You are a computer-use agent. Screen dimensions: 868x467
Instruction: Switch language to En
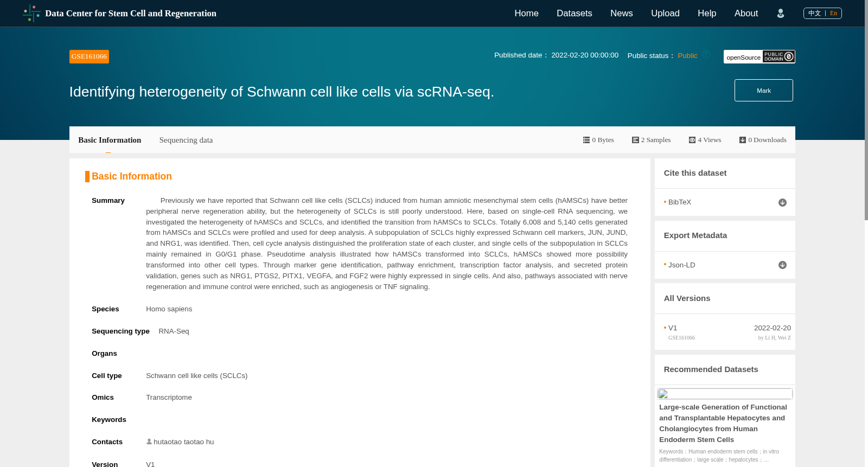click(833, 13)
